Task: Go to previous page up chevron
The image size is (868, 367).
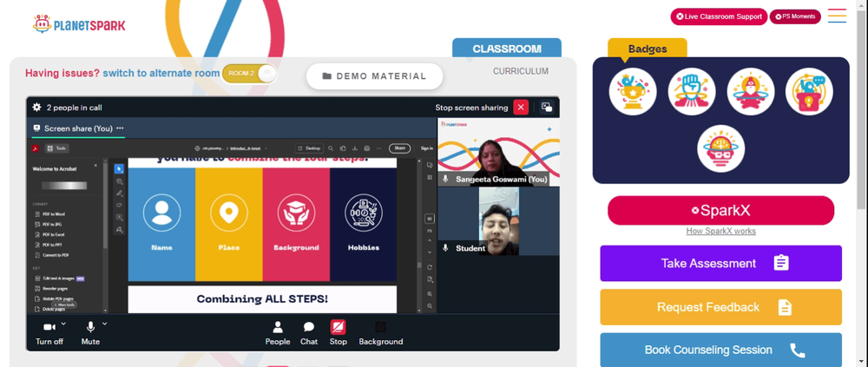Action: 430,241
